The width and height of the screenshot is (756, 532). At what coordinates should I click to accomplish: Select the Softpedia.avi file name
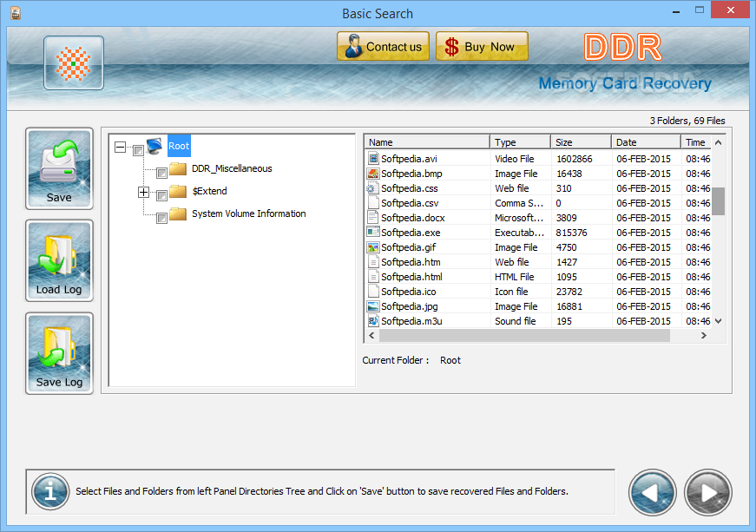point(409,159)
